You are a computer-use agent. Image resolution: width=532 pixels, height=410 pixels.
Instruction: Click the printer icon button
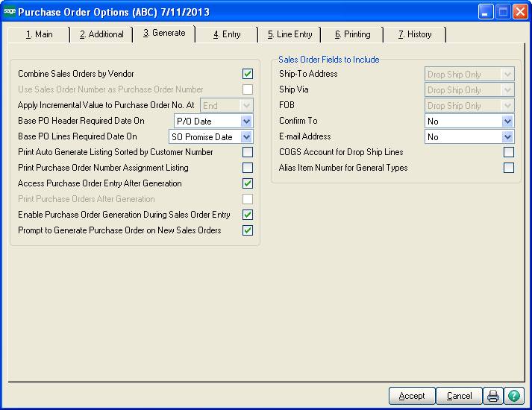pos(493,396)
